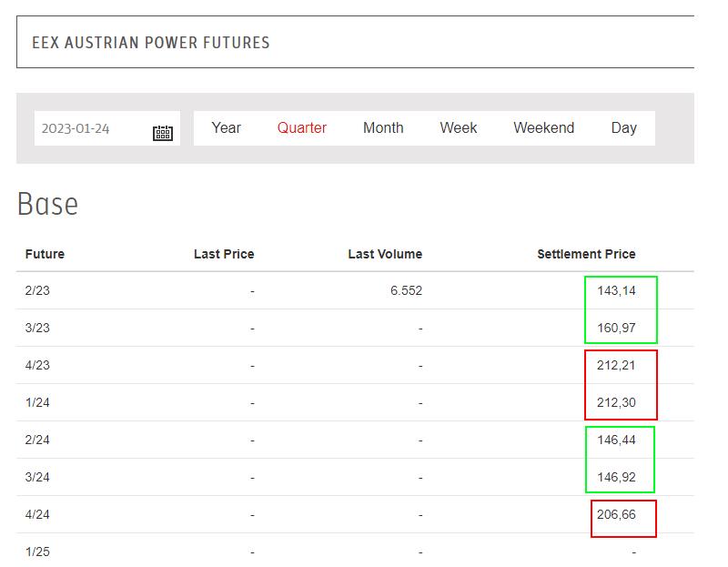Viewport: 728px width, 567px height.
Task: Click the 2/23 future row
Action: click(x=355, y=290)
